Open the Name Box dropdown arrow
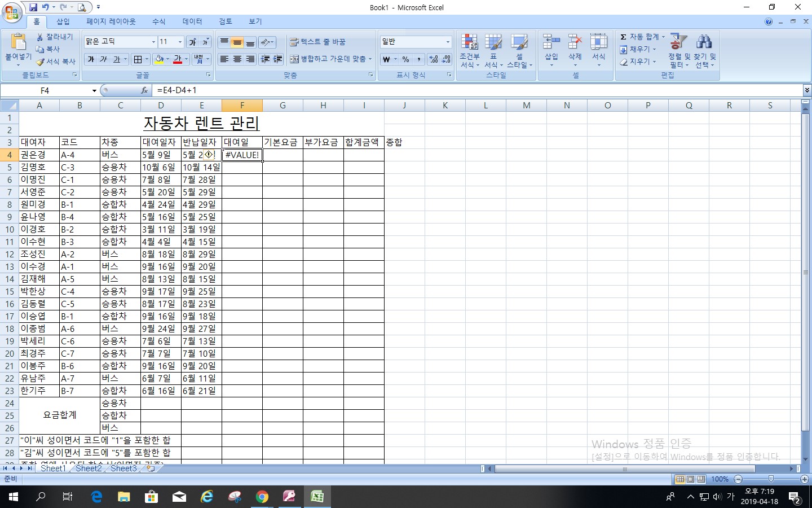 click(94, 91)
